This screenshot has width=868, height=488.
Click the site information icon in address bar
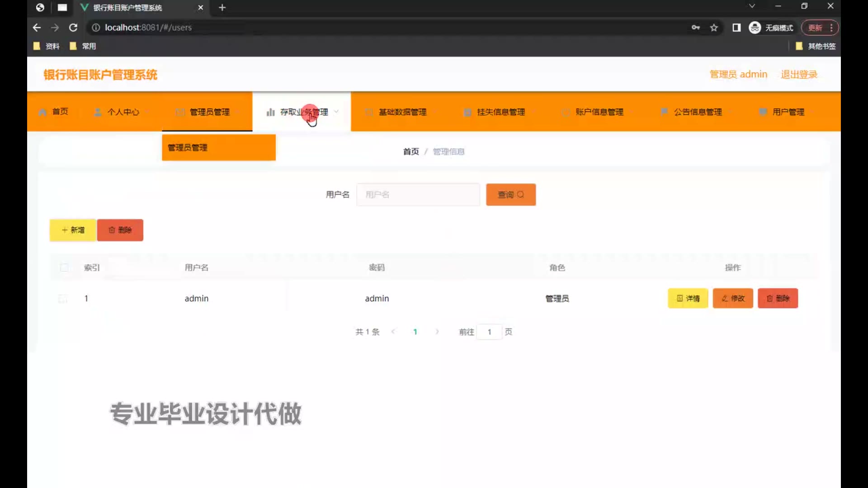point(96,28)
